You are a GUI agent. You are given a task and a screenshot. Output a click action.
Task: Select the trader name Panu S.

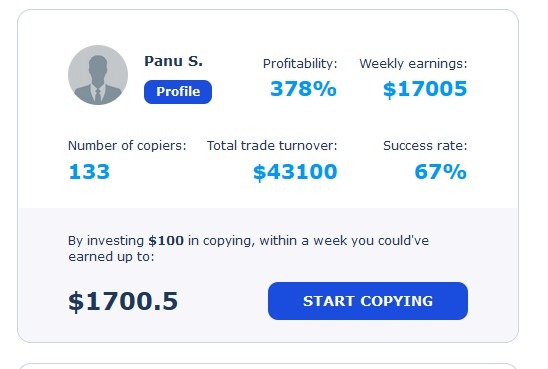coord(173,61)
